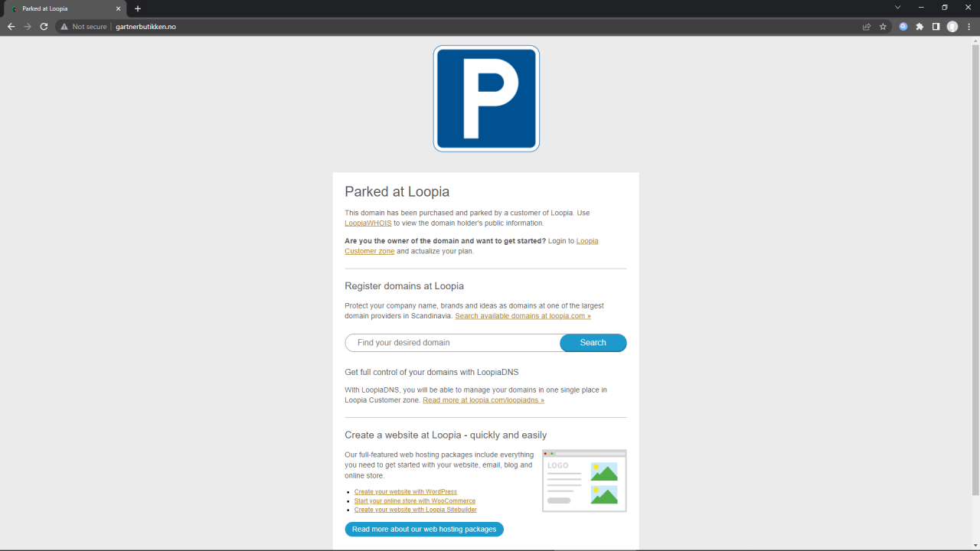The image size is (980, 551).
Task: Open a new browser tab
Action: (138, 8)
